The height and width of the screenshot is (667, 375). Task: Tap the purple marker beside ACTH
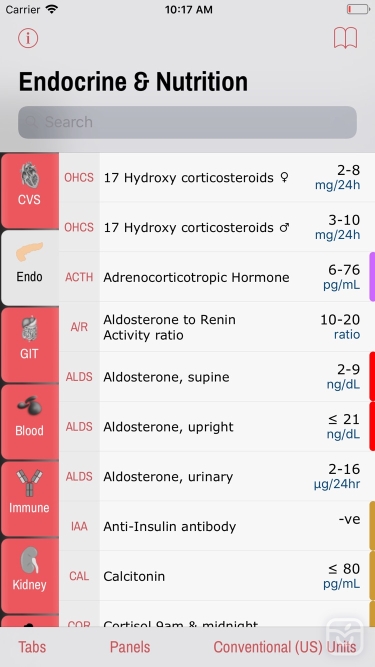pos(372,277)
